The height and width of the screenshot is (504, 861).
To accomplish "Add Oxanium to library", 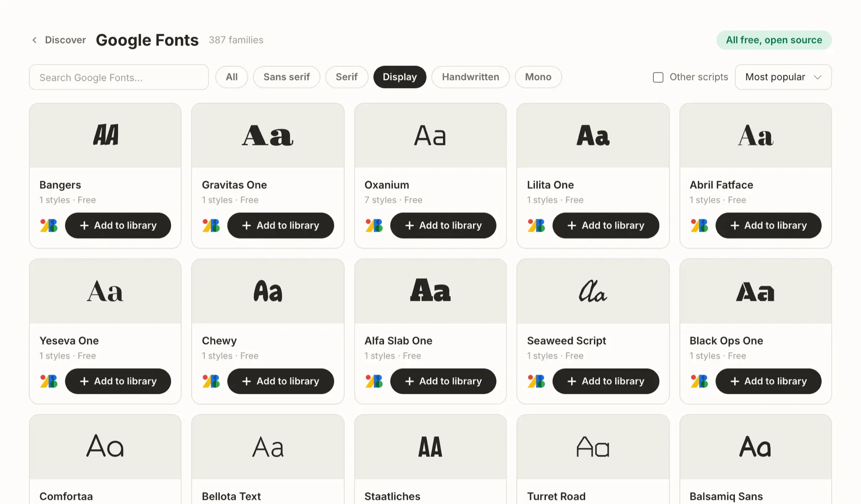I will tap(443, 226).
